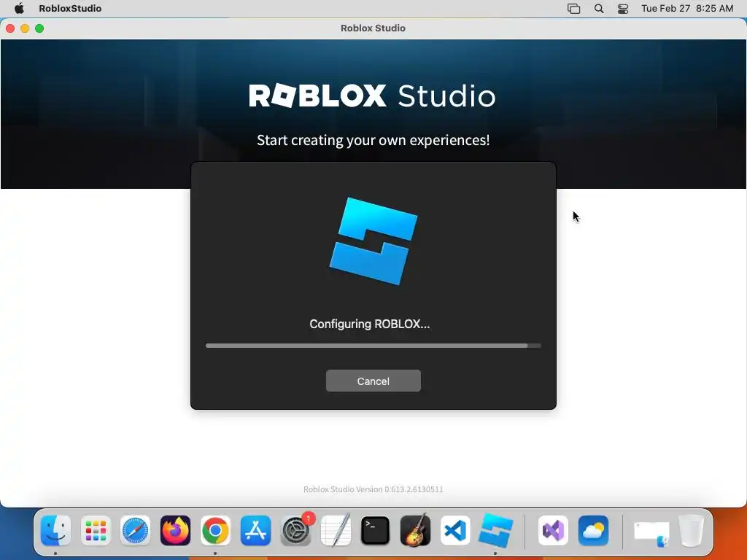747x560 pixels.
Task: Open the RobloxStudio menu in menu bar
Action: pyautogui.click(x=70, y=8)
